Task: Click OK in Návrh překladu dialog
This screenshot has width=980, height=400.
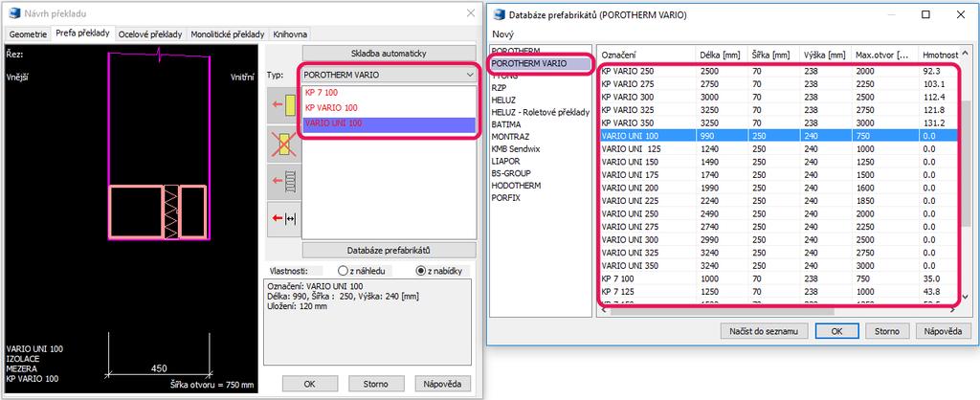Action: click(309, 384)
